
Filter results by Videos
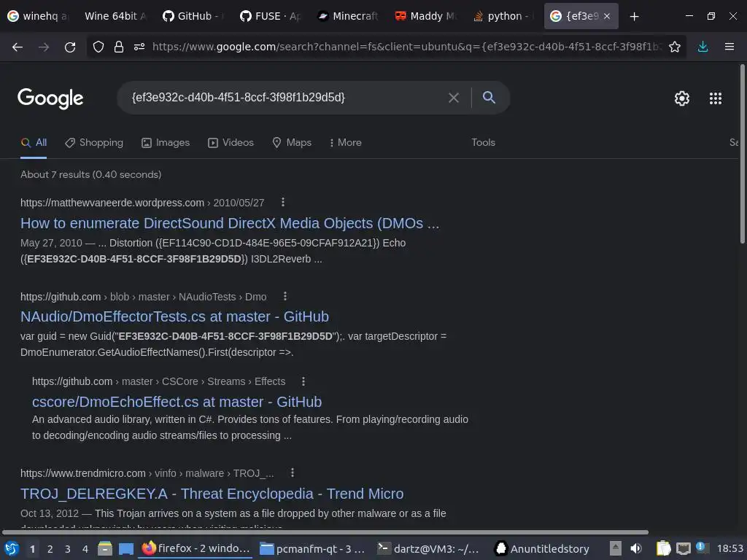(231, 142)
